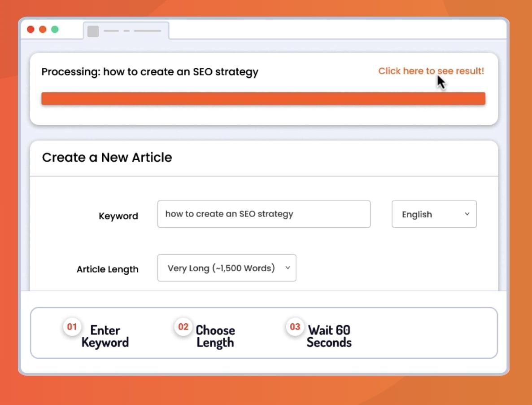The width and height of the screenshot is (532, 405).
Task: Click the "Wait 60 Seconds" step text
Action: [329, 336]
